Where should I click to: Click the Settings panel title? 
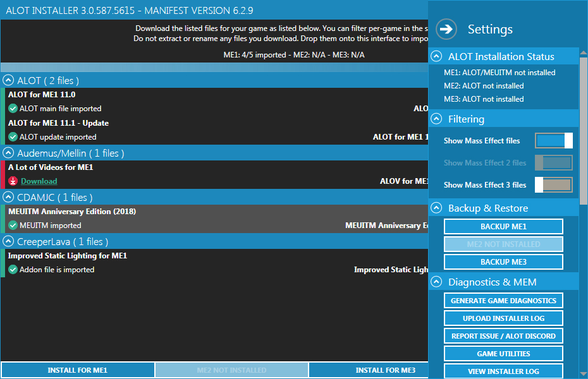(490, 29)
